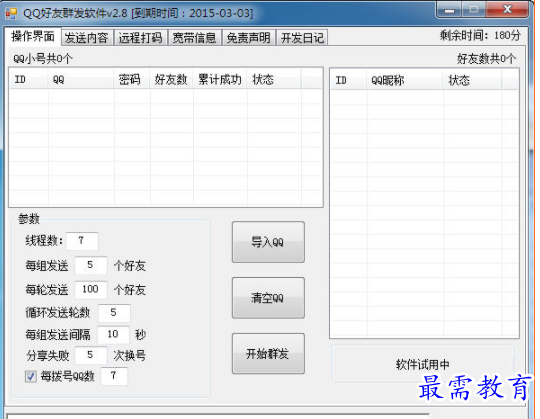Start sending with 开始群发 button
The height and width of the screenshot is (419, 540).
click(268, 354)
